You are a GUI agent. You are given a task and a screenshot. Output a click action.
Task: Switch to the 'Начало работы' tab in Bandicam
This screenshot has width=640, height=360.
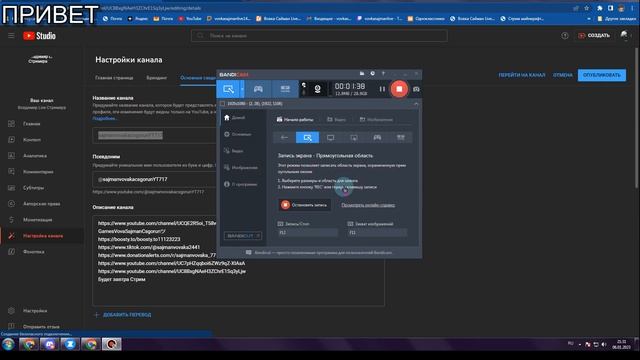tap(295, 120)
